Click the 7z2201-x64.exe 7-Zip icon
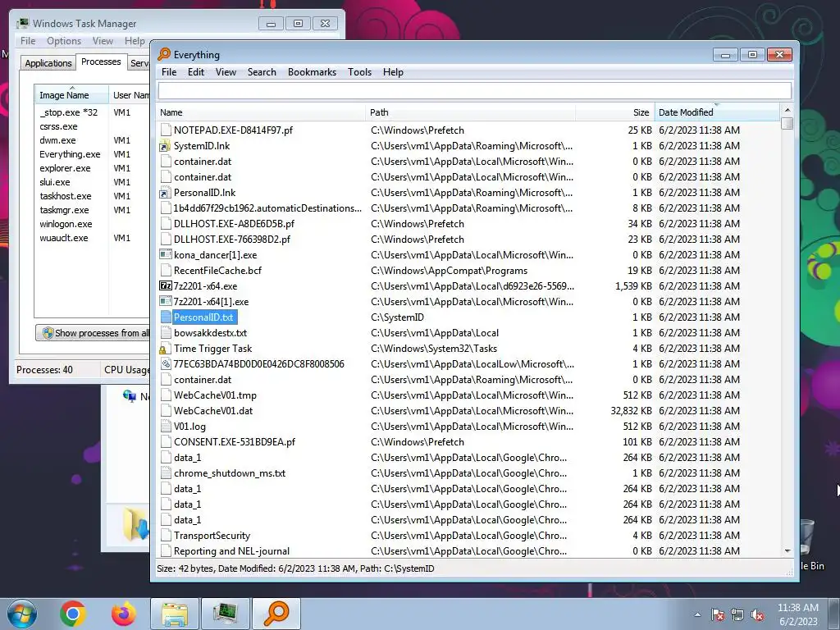840x630 pixels. tap(166, 286)
